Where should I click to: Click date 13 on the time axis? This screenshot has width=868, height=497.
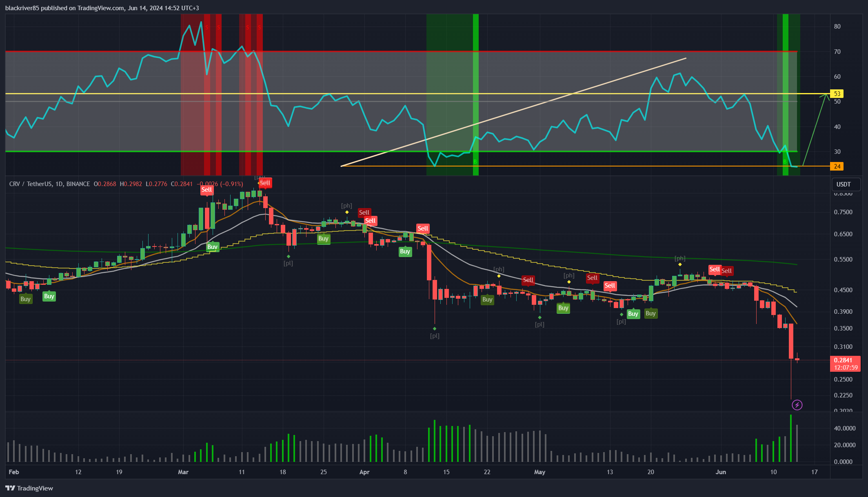[x=610, y=472]
